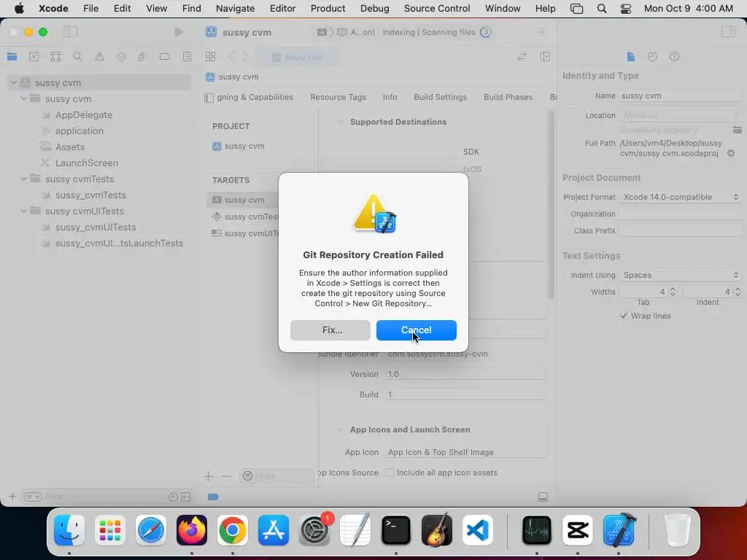The height and width of the screenshot is (560, 747).
Task: Open the Debug navigator icon
Action: [142, 57]
